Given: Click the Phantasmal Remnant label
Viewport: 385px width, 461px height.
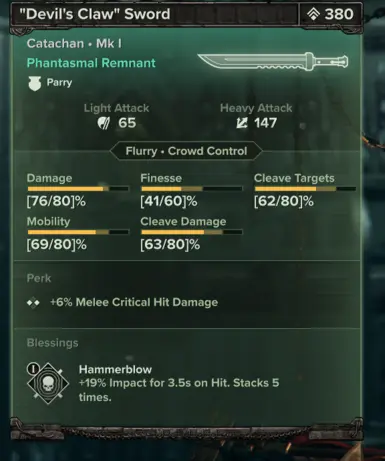Looking at the screenshot, I should [x=91, y=63].
